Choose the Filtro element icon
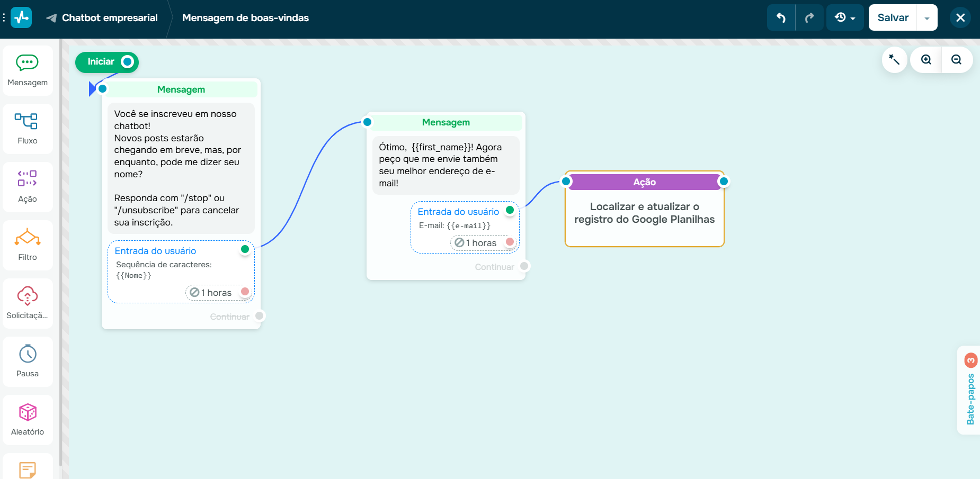 [28, 245]
